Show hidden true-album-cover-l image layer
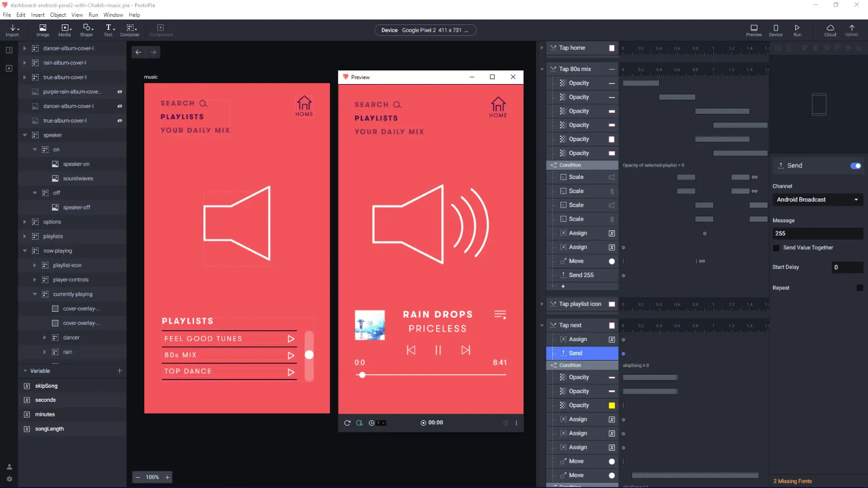 [120, 121]
